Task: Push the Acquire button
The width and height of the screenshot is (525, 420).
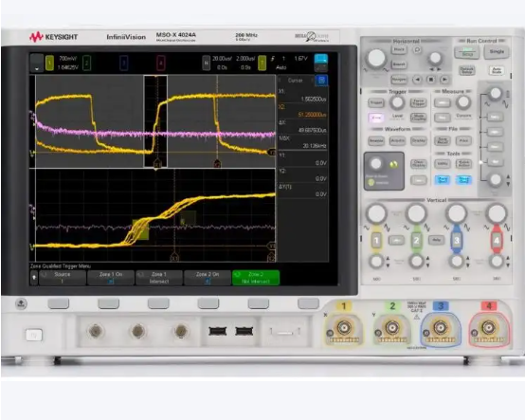Action: [x=397, y=140]
